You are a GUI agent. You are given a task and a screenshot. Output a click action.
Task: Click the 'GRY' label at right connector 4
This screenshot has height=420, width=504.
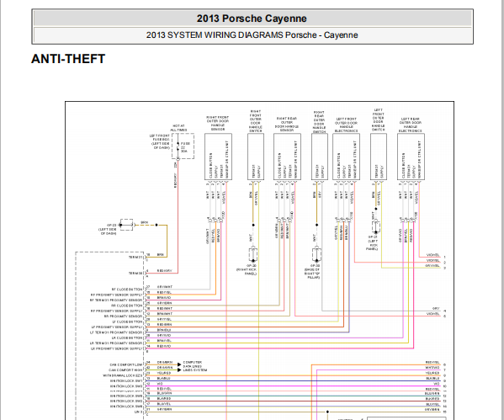pyautogui.click(x=436, y=308)
